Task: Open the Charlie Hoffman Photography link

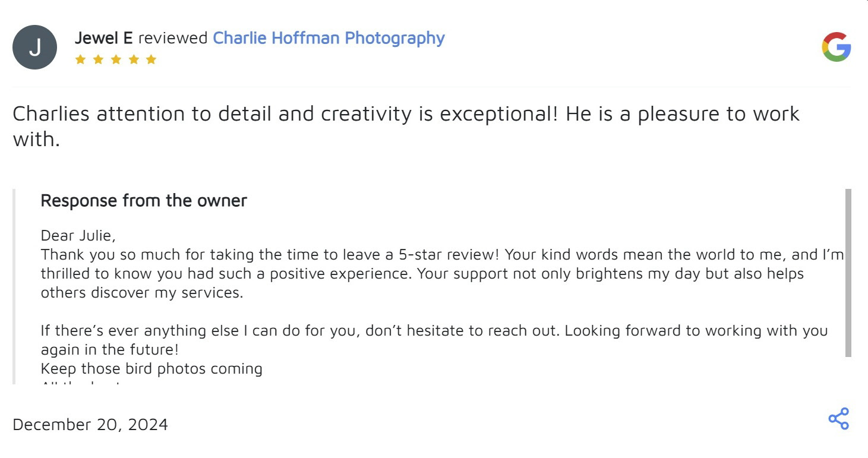Action: [329, 38]
